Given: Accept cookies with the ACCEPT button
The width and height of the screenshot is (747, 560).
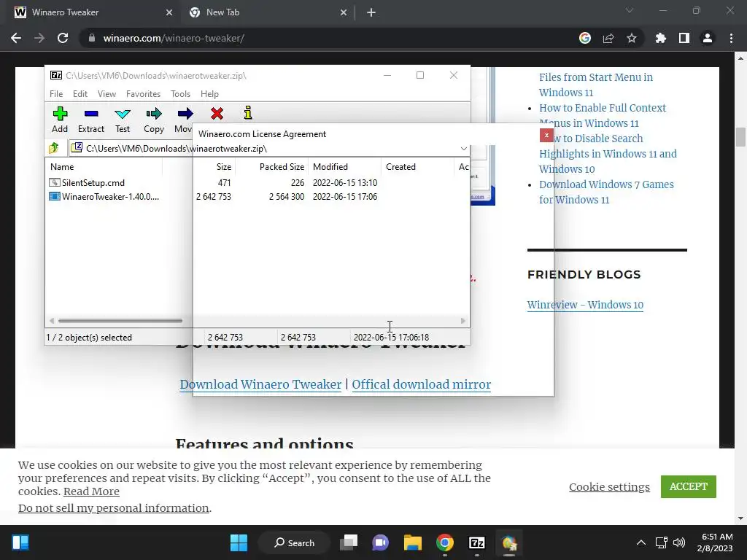Looking at the screenshot, I should [x=689, y=486].
